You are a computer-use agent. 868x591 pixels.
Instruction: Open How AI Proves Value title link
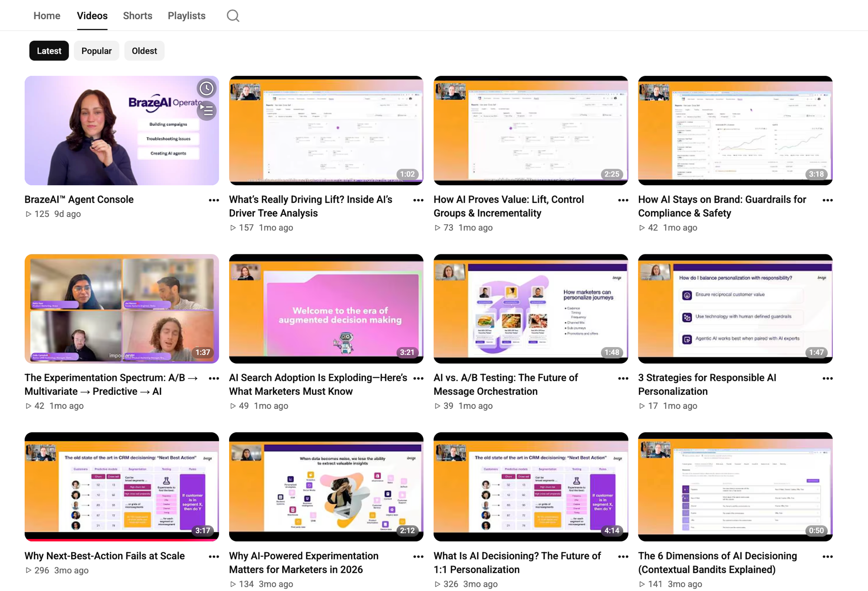[x=509, y=206]
